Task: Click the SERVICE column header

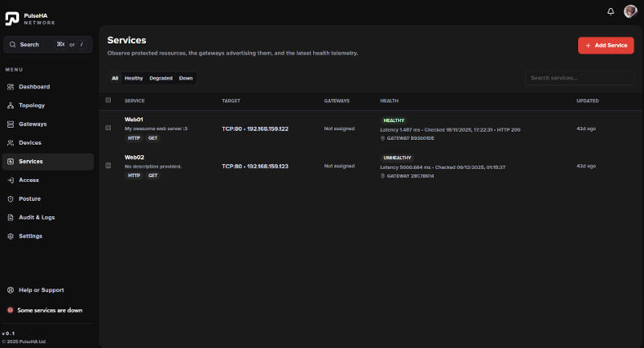Action: [x=135, y=101]
